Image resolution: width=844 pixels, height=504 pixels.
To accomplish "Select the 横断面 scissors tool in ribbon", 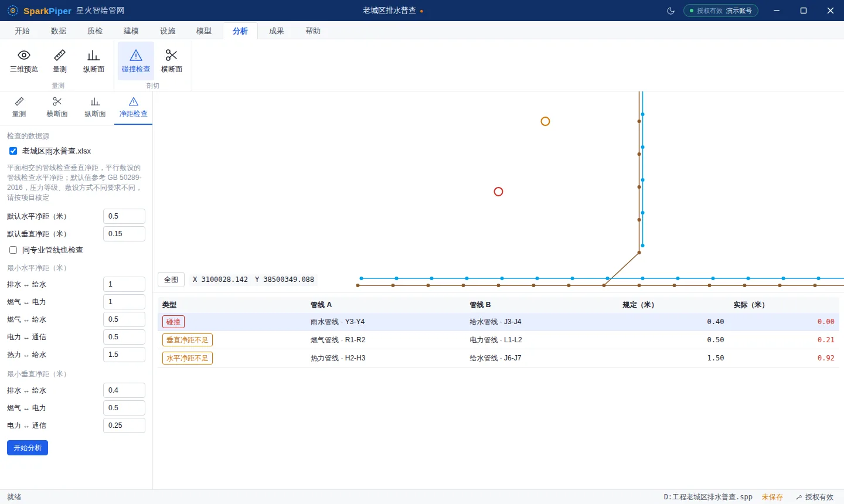I will point(172,61).
